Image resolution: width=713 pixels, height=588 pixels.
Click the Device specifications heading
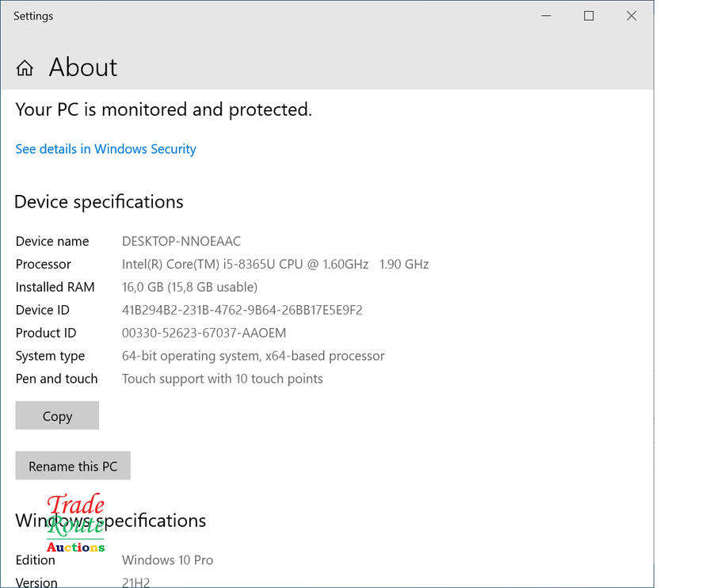point(99,202)
